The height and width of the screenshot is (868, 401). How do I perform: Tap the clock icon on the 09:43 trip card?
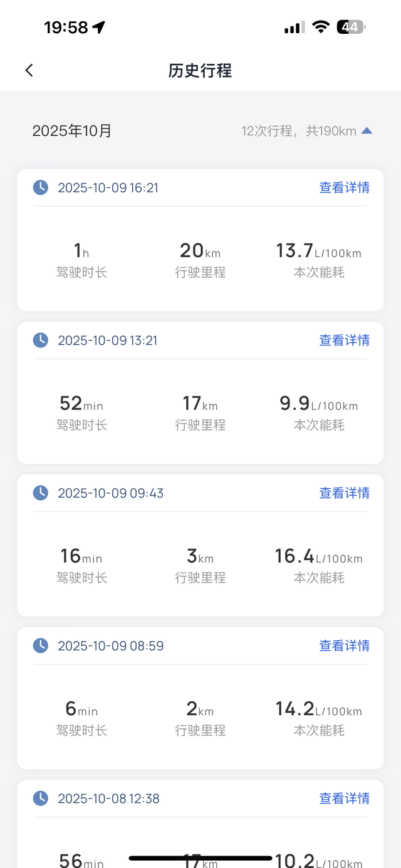40,493
